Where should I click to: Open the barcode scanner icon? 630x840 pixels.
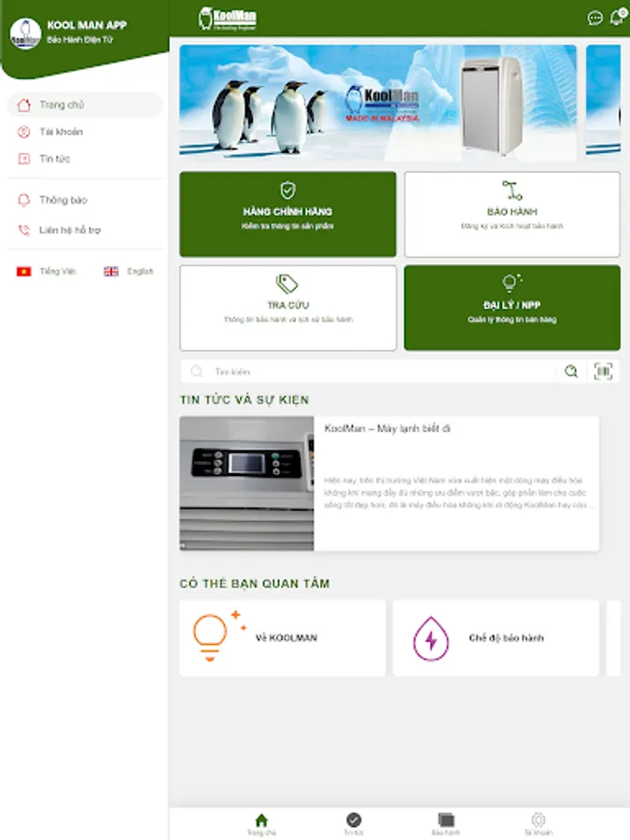click(603, 371)
